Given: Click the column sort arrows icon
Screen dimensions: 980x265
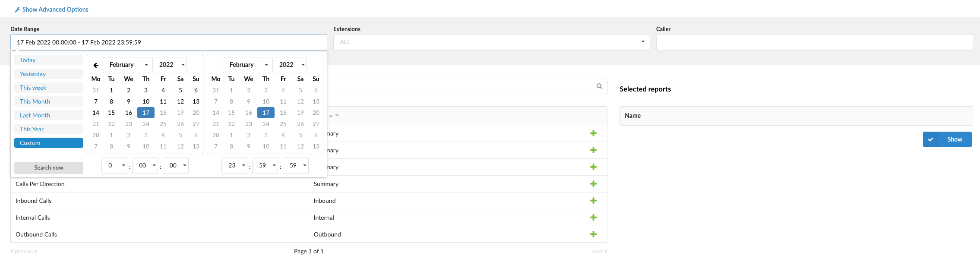Looking at the screenshot, I should [x=334, y=116].
